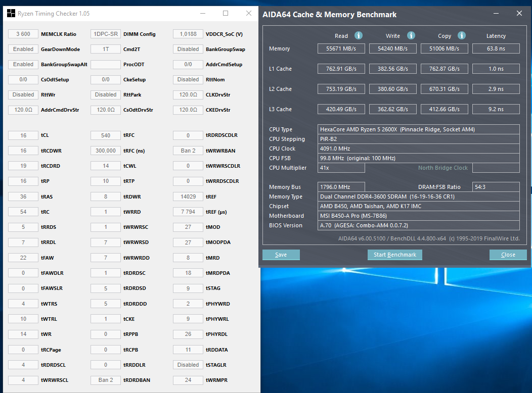Click the Motherboard MSI B450-A Pro field
532x393 pixels.
(x=418, y=216)
